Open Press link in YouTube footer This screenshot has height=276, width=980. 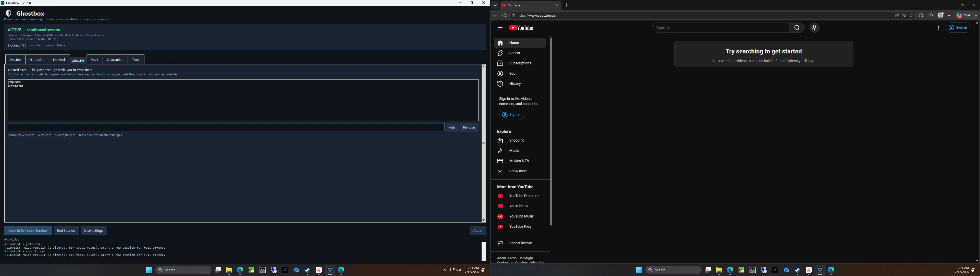(512, 258)
